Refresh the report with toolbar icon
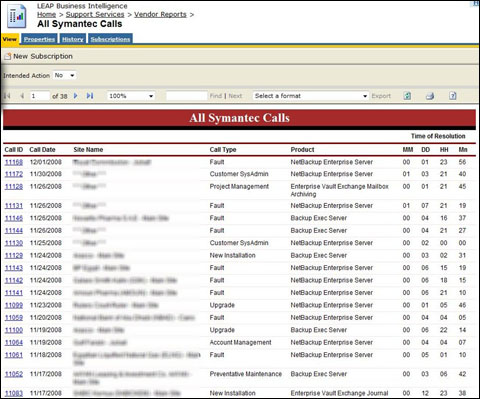480x399 pixels. click(x=407, y=96)
